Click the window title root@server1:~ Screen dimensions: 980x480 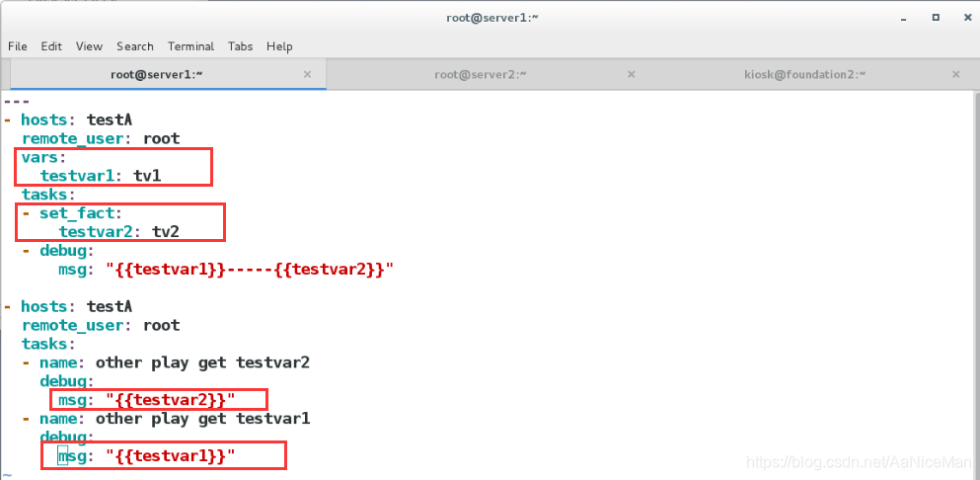(x=492, y=18)
